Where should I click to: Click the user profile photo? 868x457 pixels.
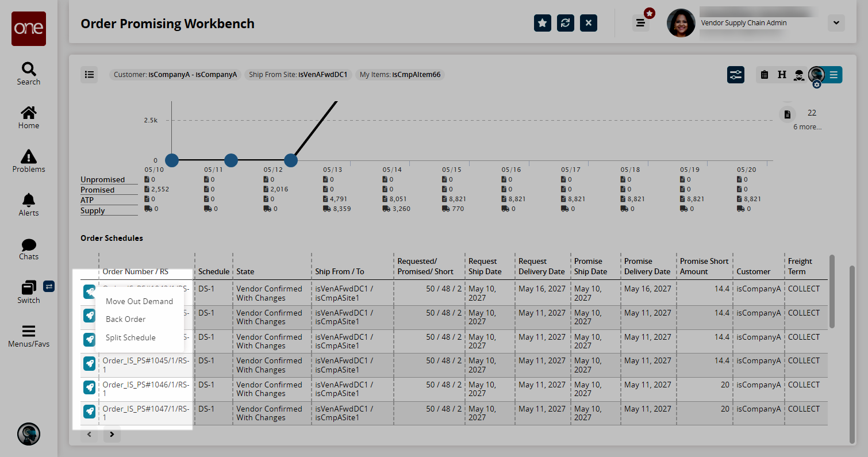click(681, 23)
